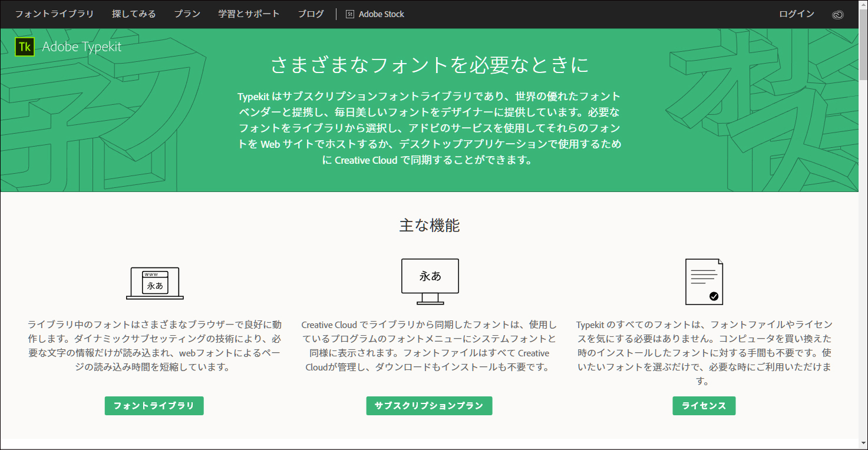Click the ライセンス button

click(704, 406)
